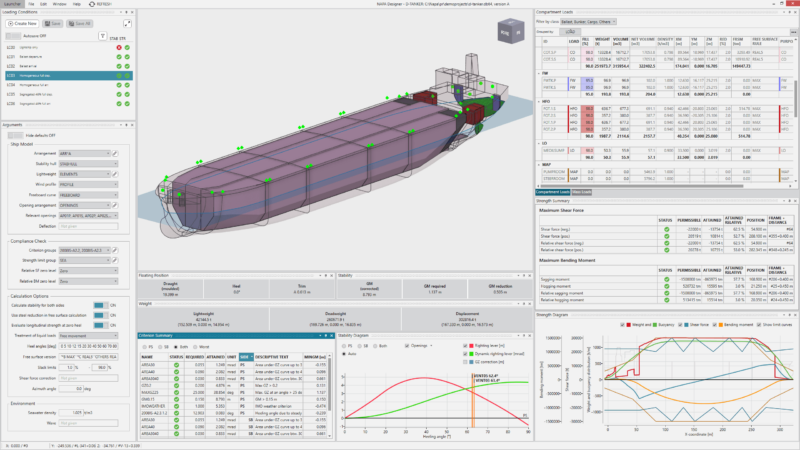Screen dimensions: 800x450
Task: Close the Criterion Summary panel
Action: (x=332, y=336)
